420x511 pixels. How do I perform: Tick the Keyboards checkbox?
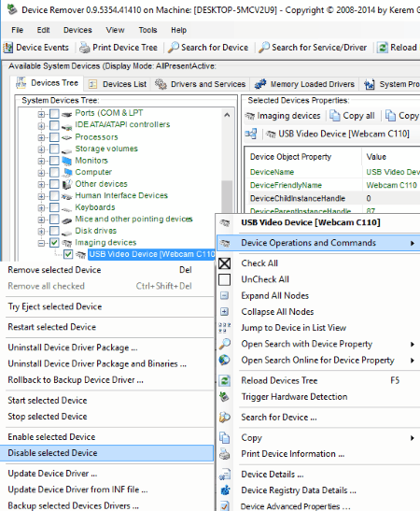54,207
